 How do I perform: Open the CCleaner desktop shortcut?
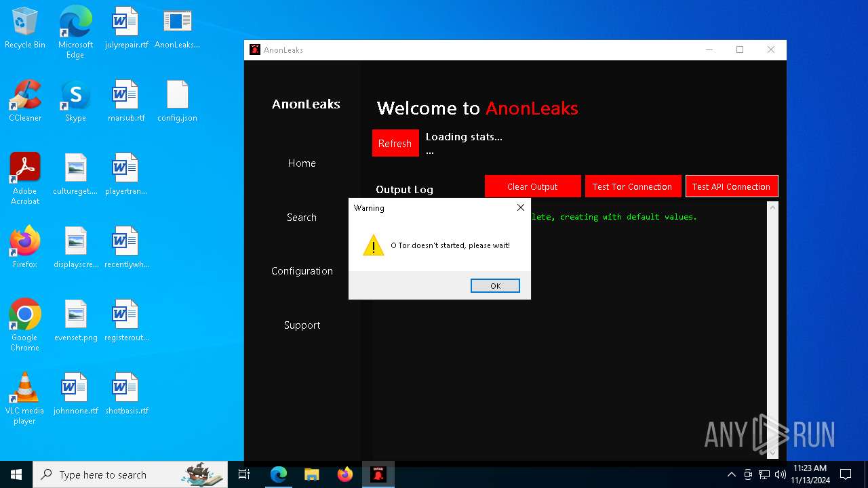(25, 102)
